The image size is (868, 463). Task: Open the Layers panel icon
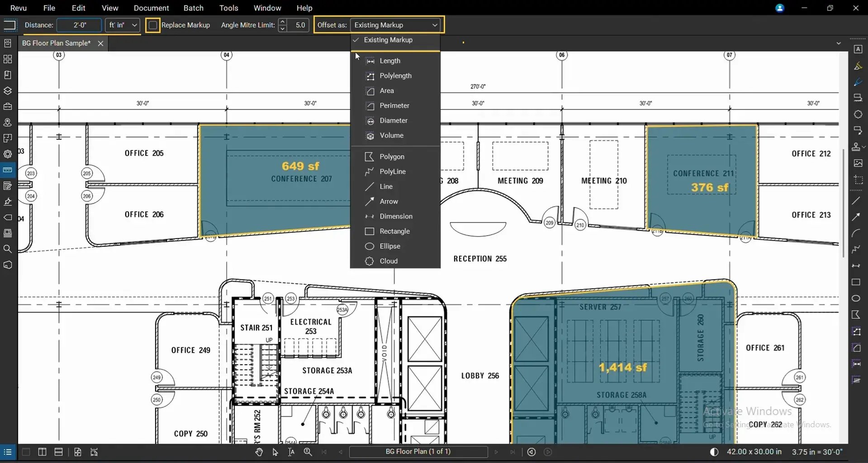pyautogui.click(x=7, y=90)
